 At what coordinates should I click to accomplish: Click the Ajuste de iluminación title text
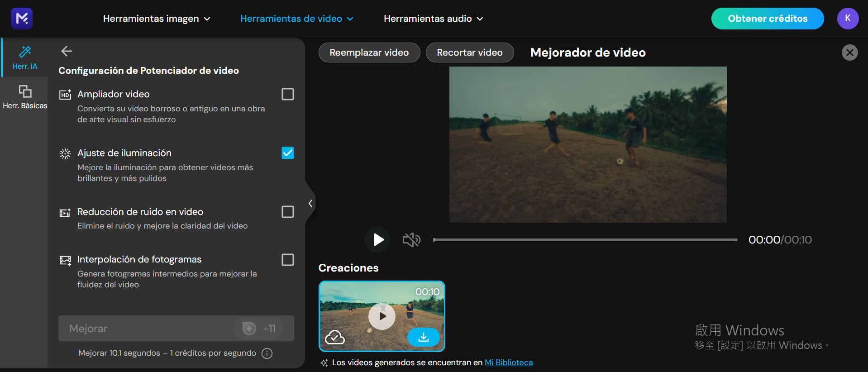(124, 153)
